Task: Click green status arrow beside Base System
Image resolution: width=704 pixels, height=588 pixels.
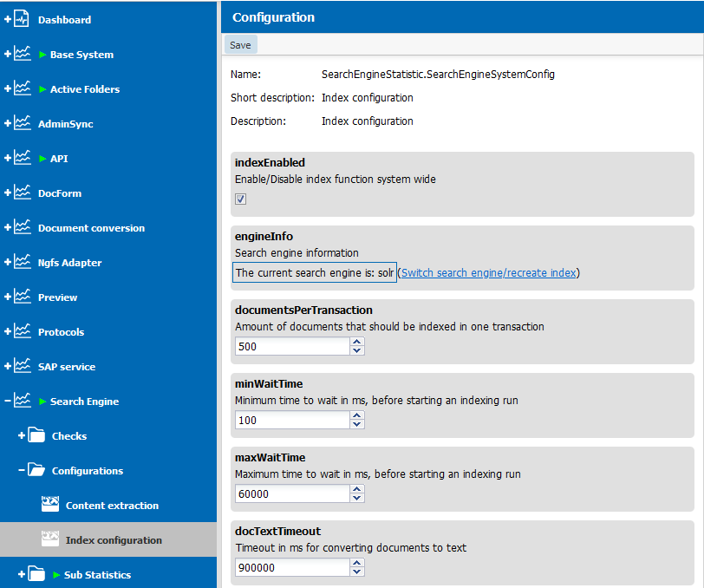Action: [x=42, y=55]
